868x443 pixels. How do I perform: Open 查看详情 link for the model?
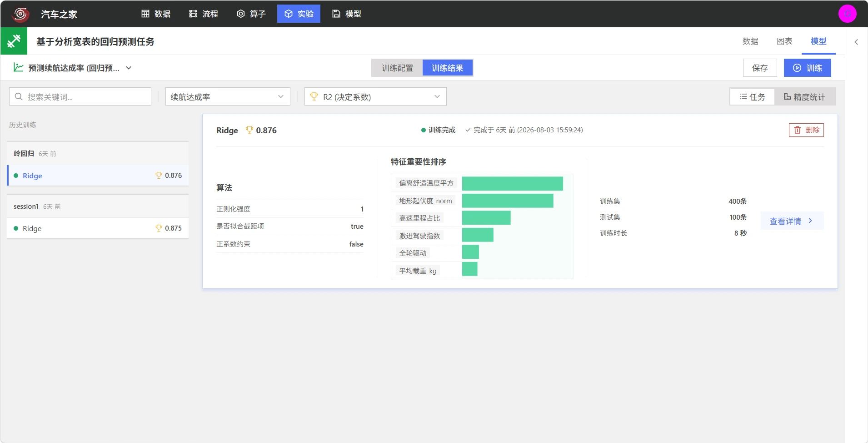coord(792,221)
